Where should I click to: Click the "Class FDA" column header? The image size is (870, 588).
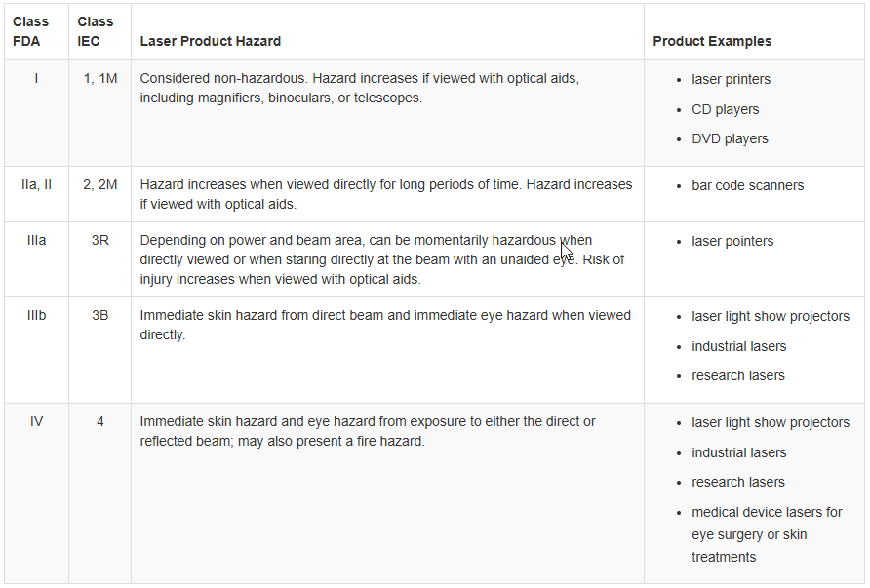click(x=31, y=31)
